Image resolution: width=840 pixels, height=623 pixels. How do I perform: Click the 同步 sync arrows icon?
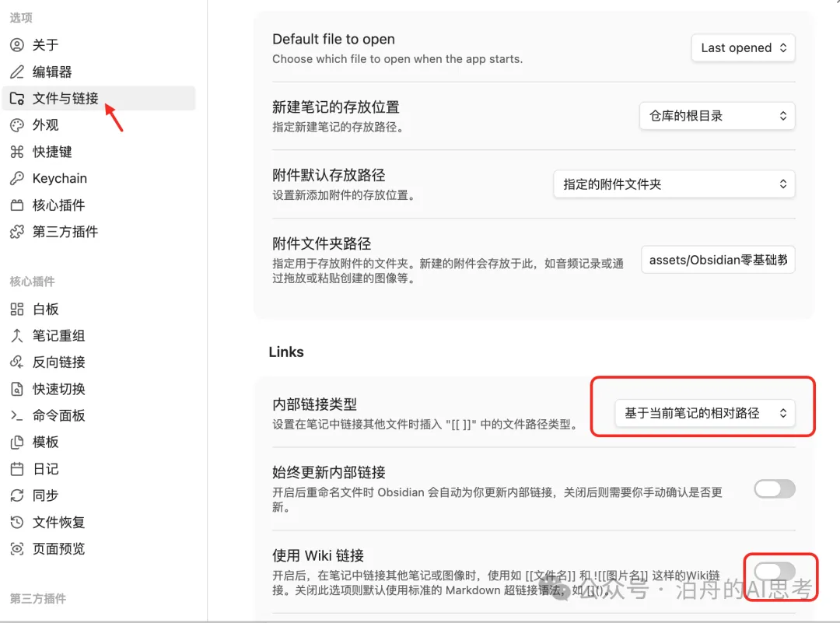tap(17, 495)
